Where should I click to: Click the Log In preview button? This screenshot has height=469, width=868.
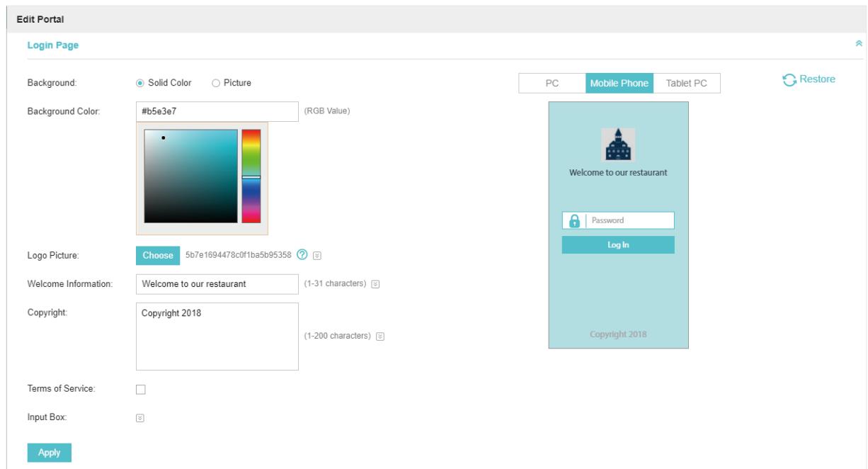coord(618,245)
